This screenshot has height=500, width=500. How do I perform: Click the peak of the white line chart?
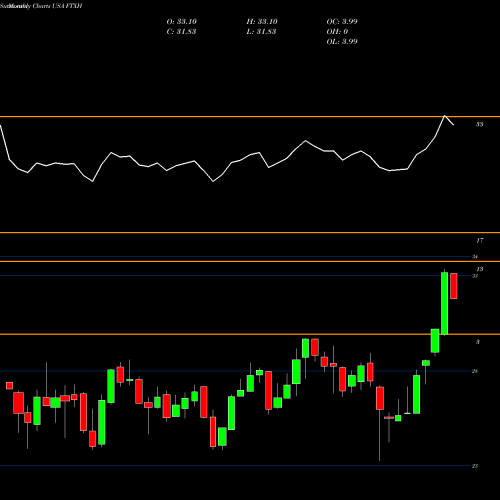444,116
